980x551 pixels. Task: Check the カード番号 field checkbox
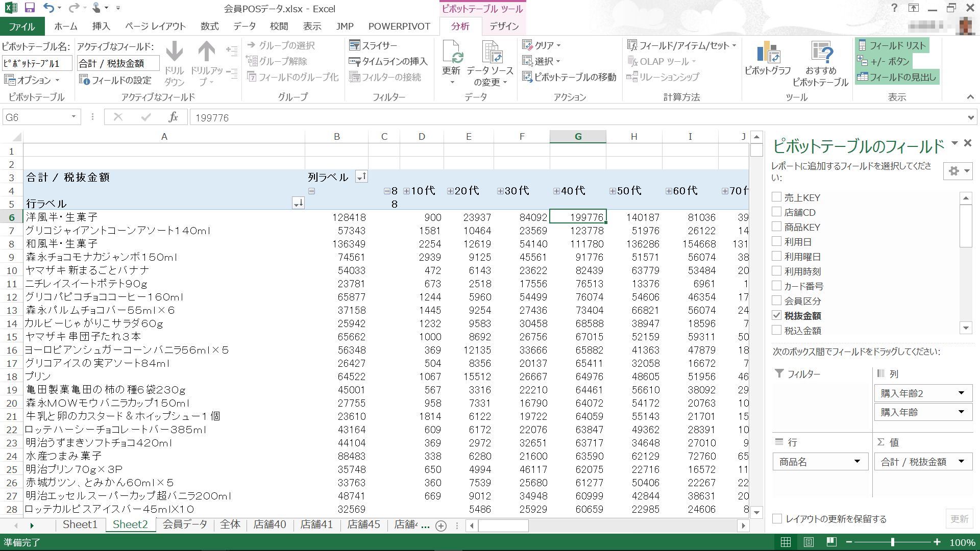pyautogui.click(x=776, y=286)
